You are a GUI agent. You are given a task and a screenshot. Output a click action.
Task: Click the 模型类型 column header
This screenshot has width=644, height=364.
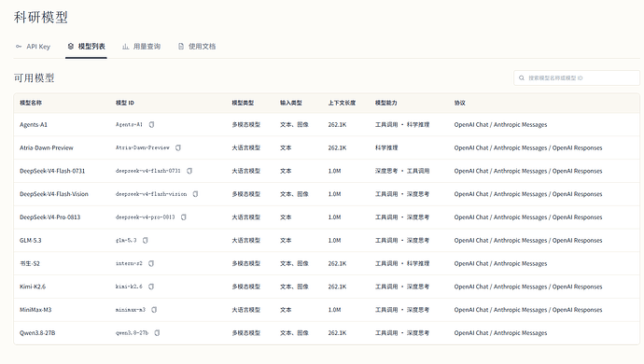243,103
